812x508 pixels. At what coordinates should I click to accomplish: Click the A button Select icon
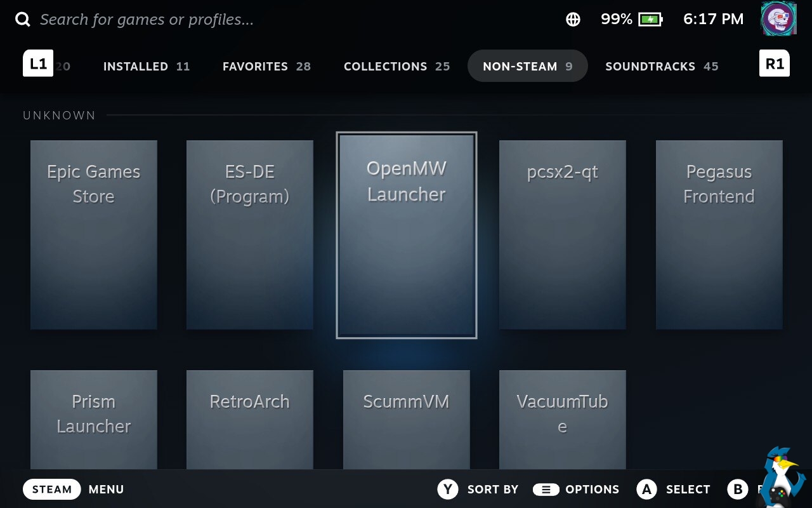[646, 489]
